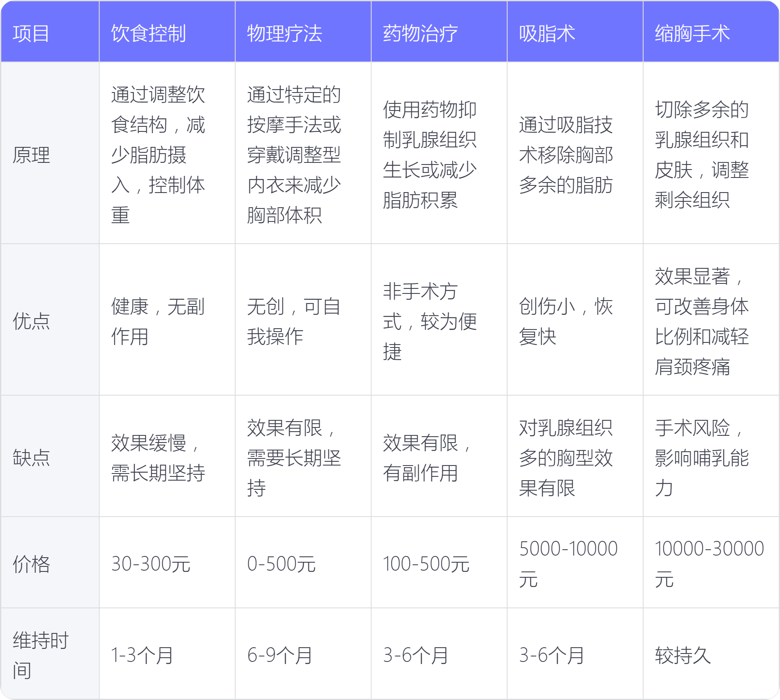Select the 价格 row label
Screen dimensions: 780x700
pos(31,564)
